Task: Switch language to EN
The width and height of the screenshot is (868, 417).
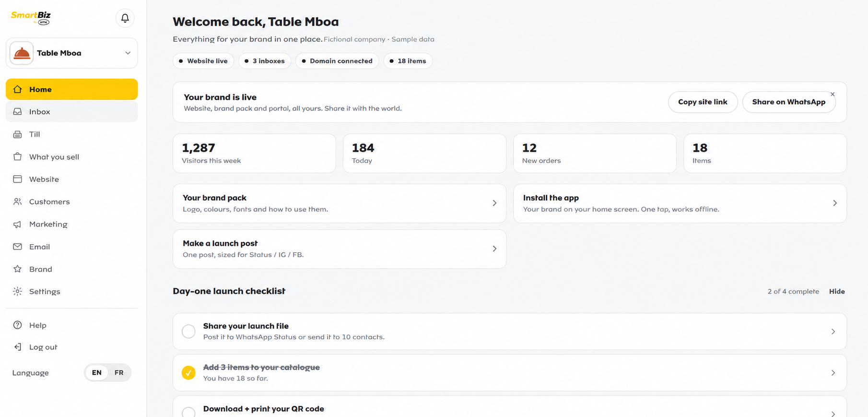Action: tap(97, 373)
